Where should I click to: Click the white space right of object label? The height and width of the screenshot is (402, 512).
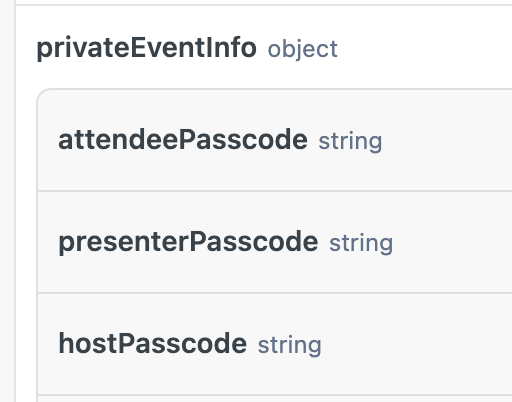pyautogui.click(x=425, y=49)
